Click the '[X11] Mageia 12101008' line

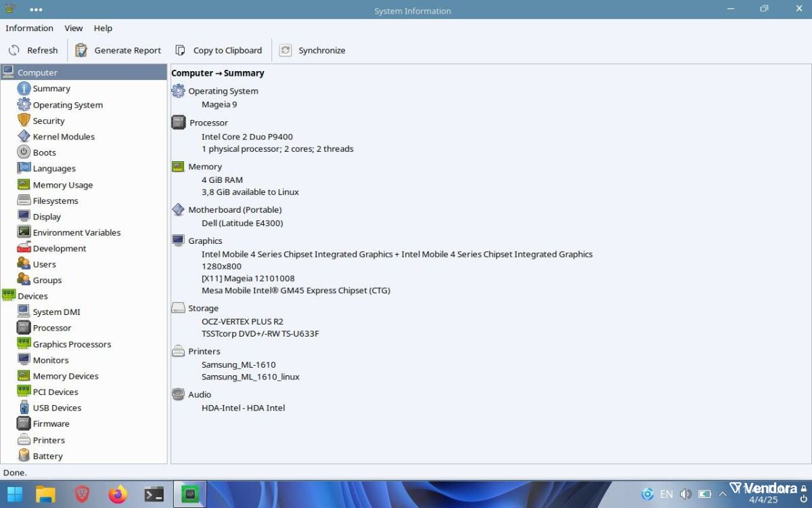248,278
